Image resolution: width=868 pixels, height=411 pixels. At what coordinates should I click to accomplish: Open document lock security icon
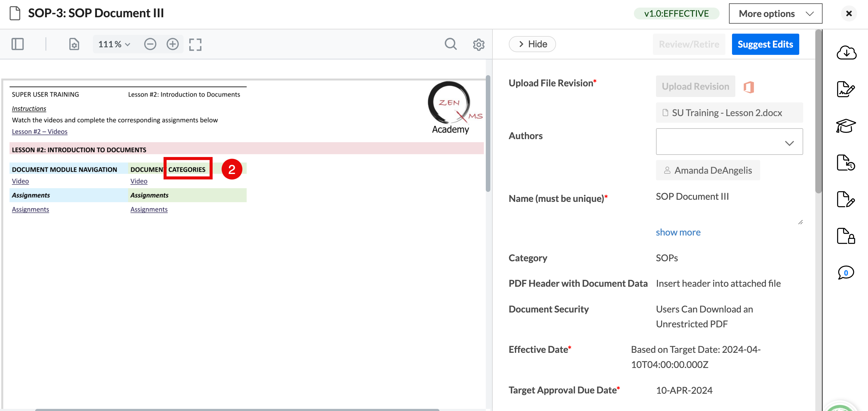pyautogui.click(x=846, y=236)
